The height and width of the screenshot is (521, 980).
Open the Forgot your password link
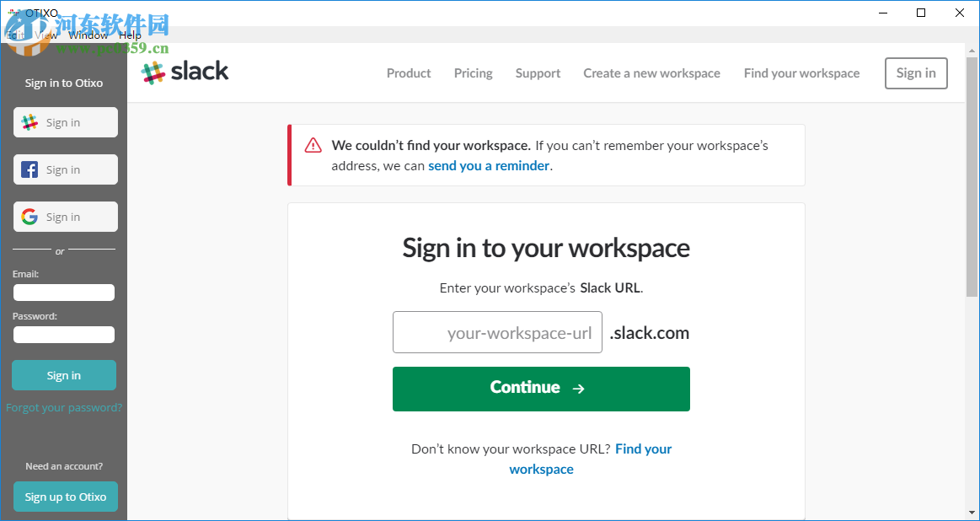pos(64,408)
